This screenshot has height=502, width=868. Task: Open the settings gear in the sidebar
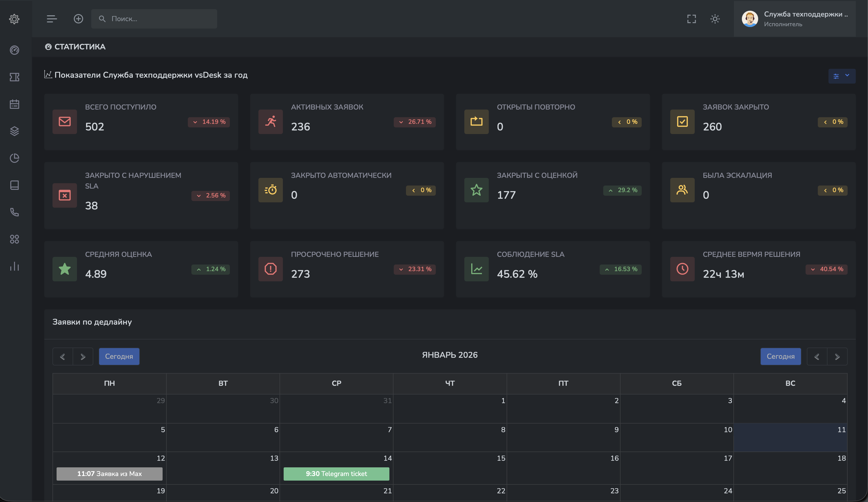14,19
